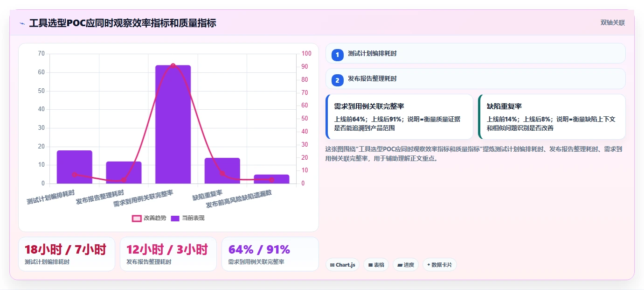Image resolution: width=644 pixels, height=290 pixels.
Task: Click the 12小时 / 3小时 stat card
Action: tap(168, 254)
